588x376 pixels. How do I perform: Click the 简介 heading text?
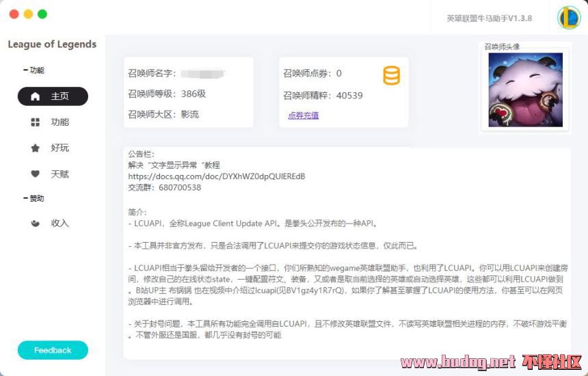pyautogui.click(x=137, y=212)
